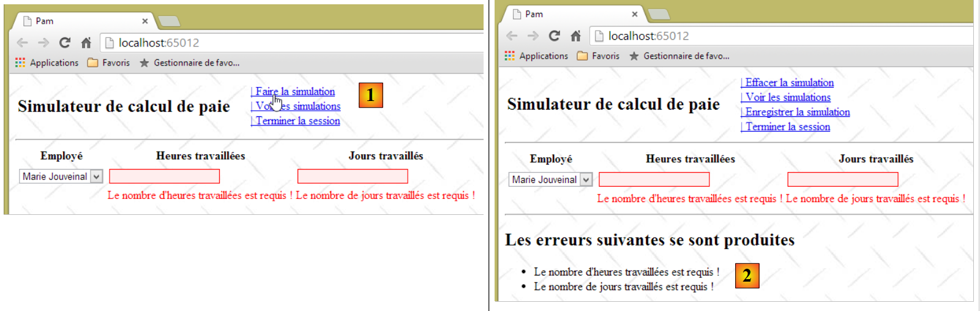Open Favoris folder in right bookmarks bar
Viewport: 980px width, 311px height.
click(x=598, y=56)
